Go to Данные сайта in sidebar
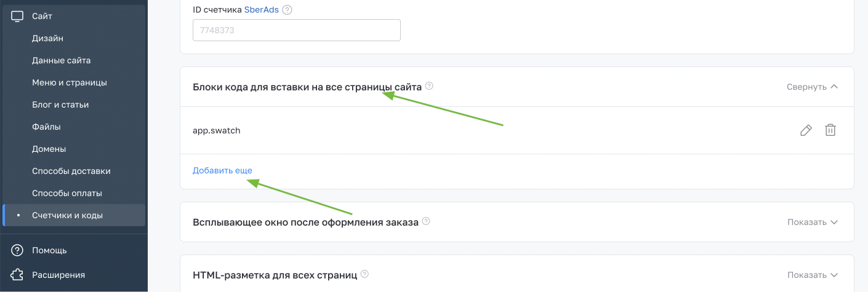 tap(61, 60)
